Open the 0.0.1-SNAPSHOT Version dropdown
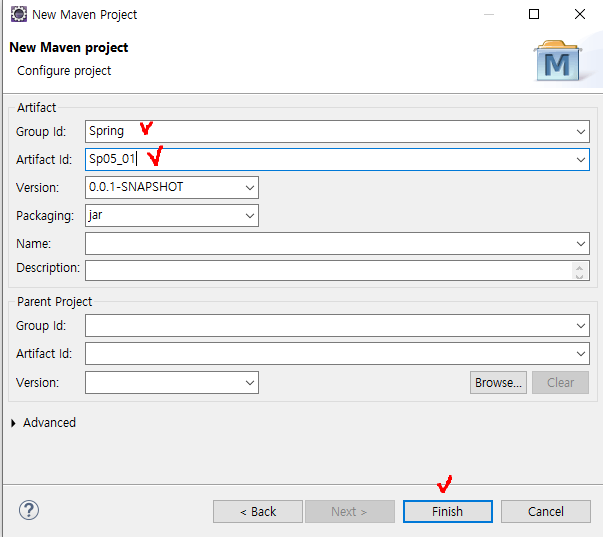This screenshot has width=603, height=537. point(250,188)
